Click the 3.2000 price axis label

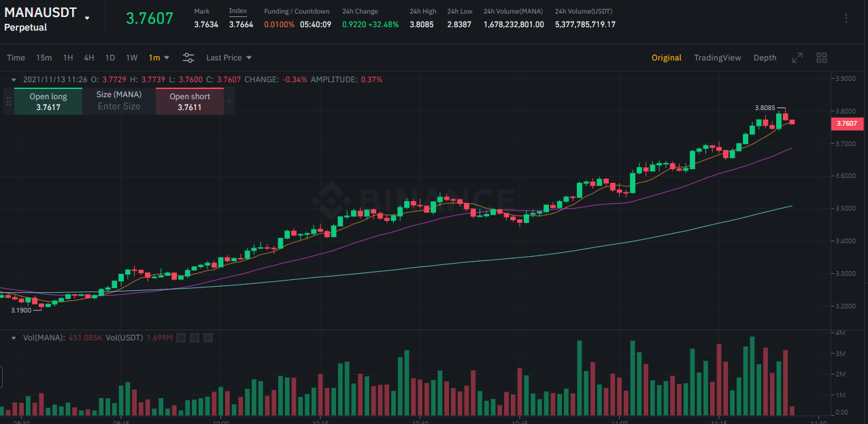tap(846, 306)
